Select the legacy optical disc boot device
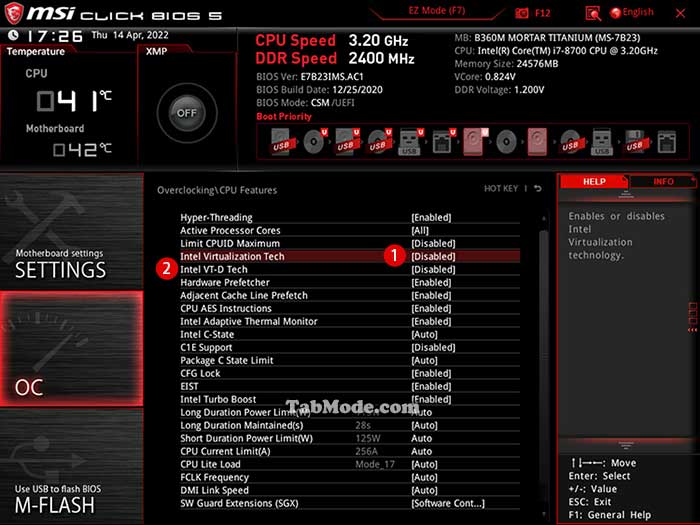The width and height of the screenshot is (700, 525). pos(506,142)
